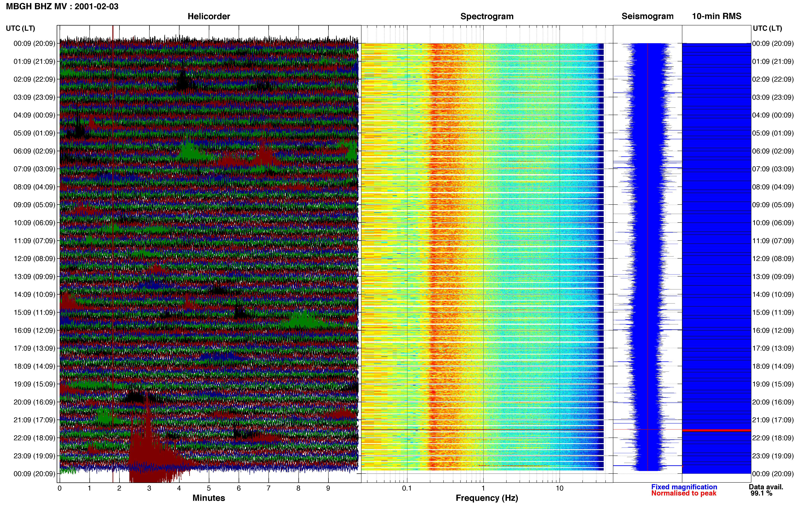Click the left '16:09 (12:09)' time label
The width and height of the screenshot is (812, 508).
pyautogui.click(x=34, y=331)
